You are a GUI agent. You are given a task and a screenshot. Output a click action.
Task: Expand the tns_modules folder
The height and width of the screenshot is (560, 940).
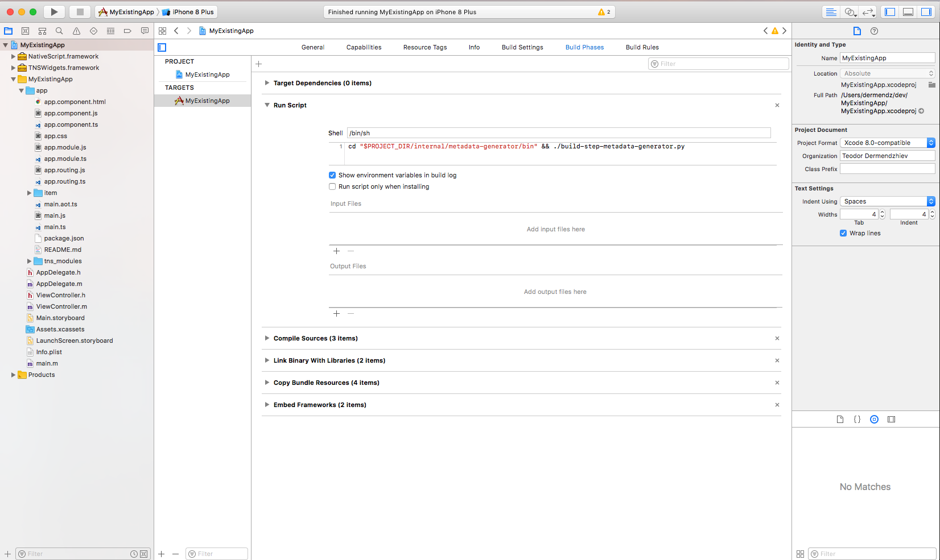[x=29, y=261]
